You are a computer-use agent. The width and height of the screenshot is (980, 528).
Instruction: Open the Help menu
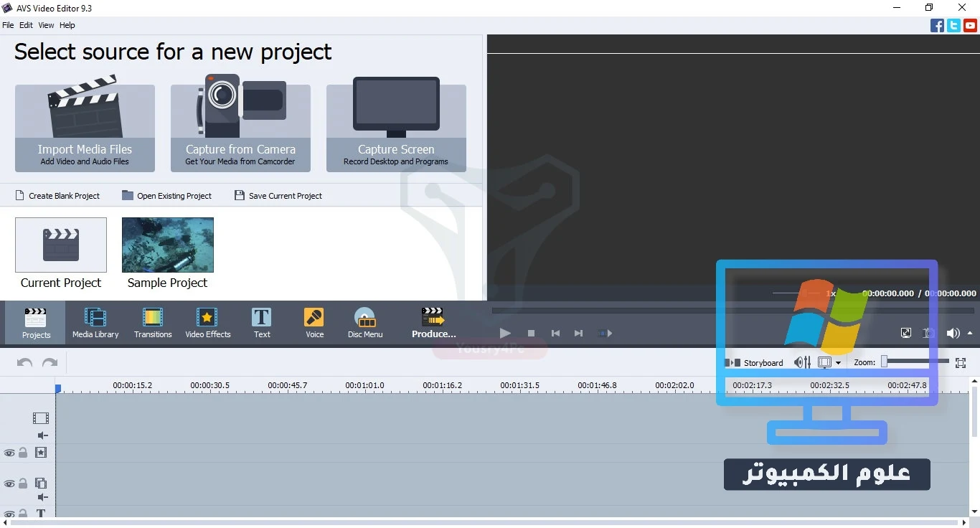point(67,25)
